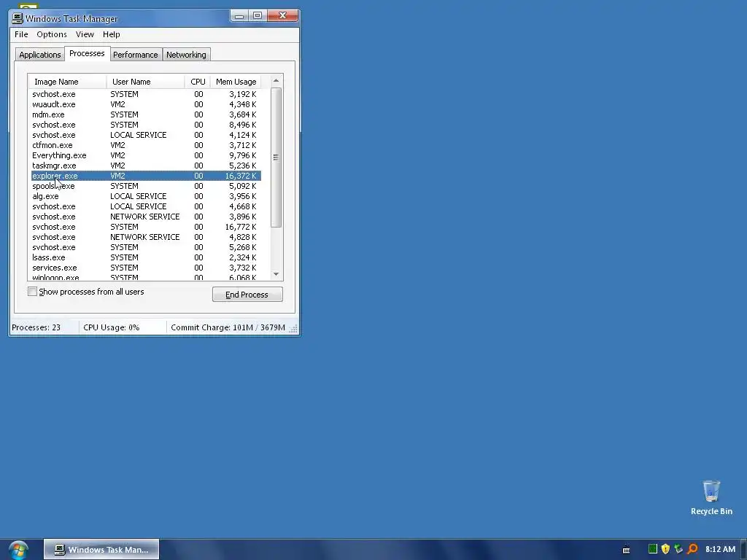Select svchost.exe using 3,896 K

146,217
